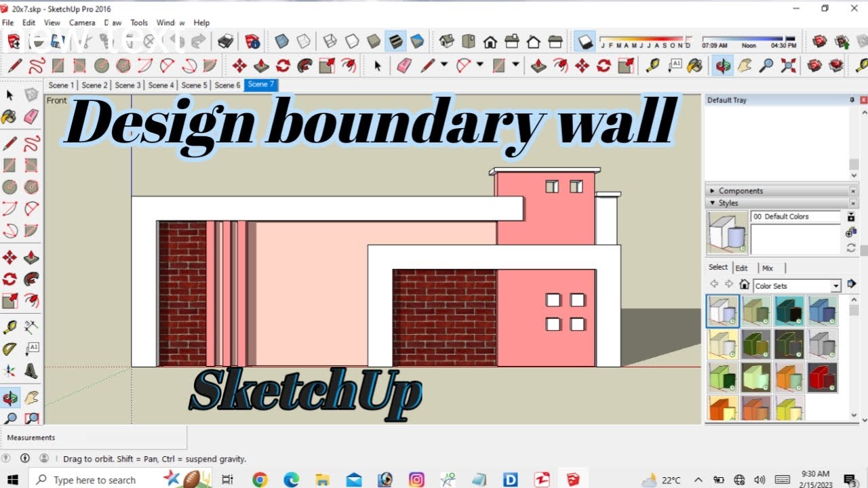Viewport: 868px width, 488px height.
Task: Select the Freehand tool in the left toolbar
Action: [31, 144]
